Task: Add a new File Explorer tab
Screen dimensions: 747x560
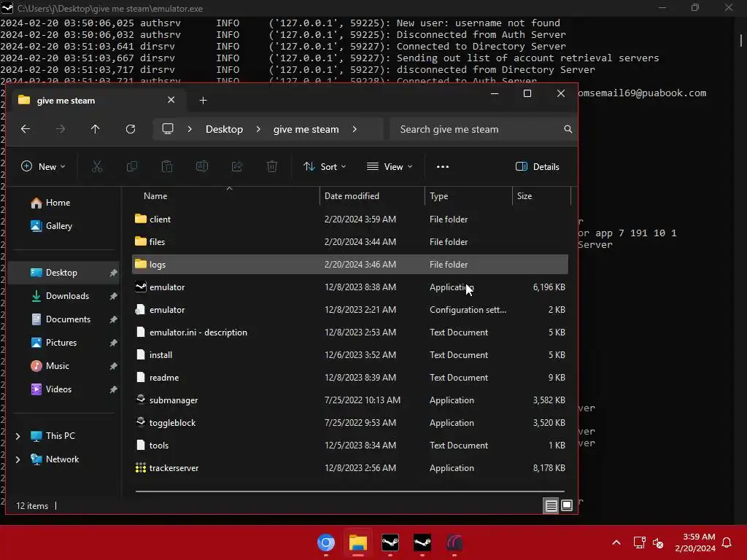Action: click(x=203, y=101)
